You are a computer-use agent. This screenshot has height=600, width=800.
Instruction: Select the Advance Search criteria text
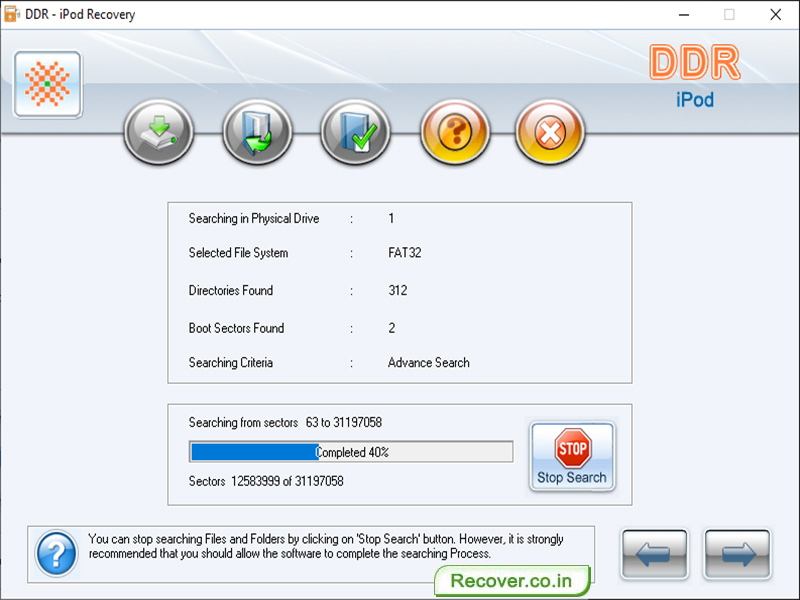(429, 363)
